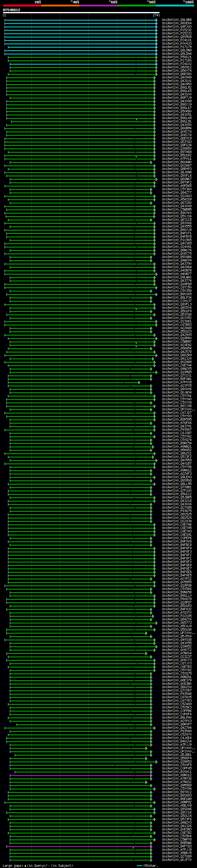Click the green alignment bar for UniRef100_Q40949
Image resolution: width=197 pixels, height=868 pixels.
tap(81, 78)
